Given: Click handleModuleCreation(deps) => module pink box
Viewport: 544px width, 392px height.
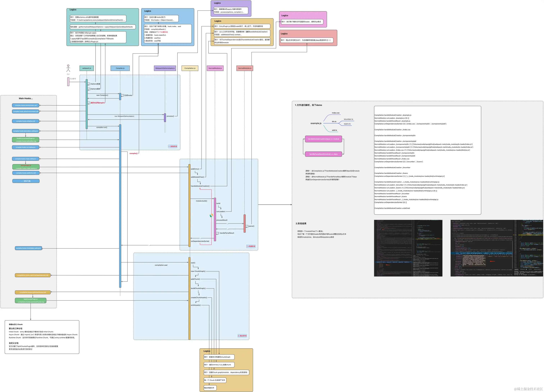Looking at the screenshot, I should pyautogui.click(x=323, y=139).
